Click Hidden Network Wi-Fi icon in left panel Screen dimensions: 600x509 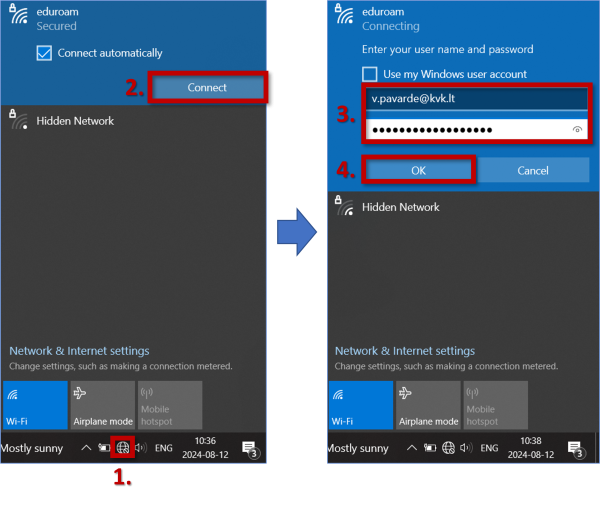pos(18,119)
